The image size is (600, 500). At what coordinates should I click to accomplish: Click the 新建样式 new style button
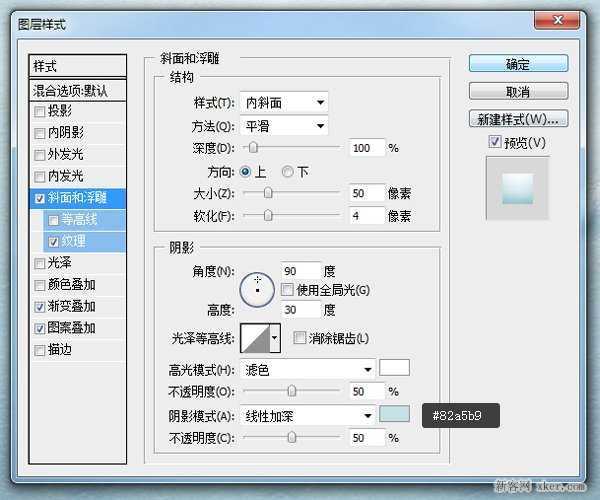tap(518, 120)
